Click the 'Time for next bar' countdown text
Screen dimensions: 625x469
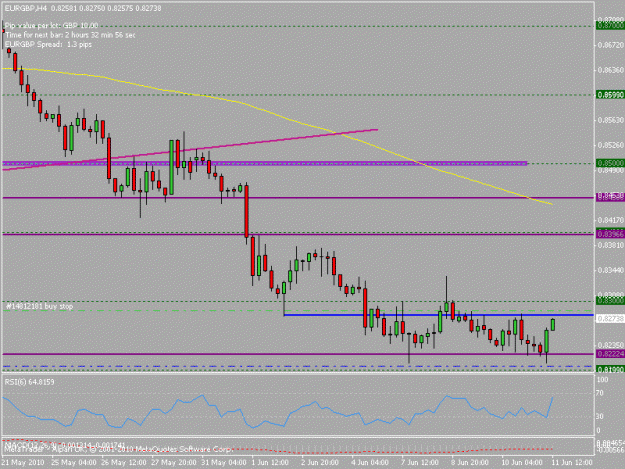70,35
